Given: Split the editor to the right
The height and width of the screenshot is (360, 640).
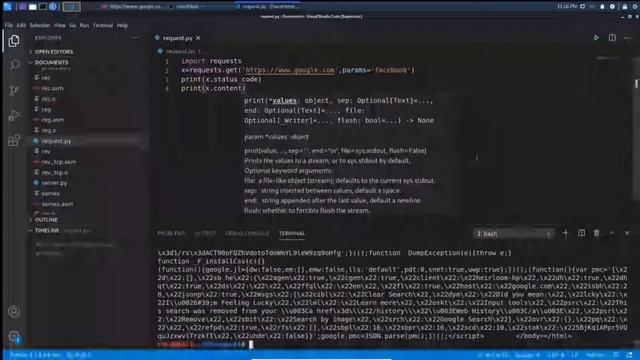Looking at the screenshot, I should pos(612,38).
